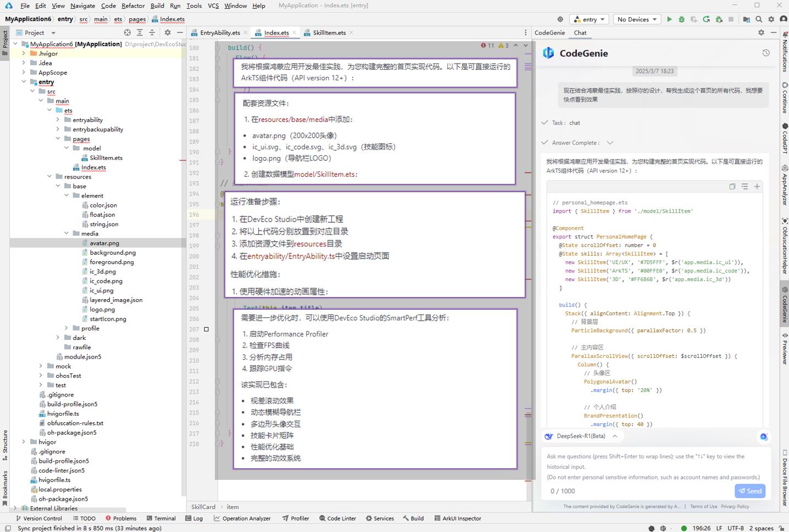Expand the dark resources folder
The width and height of the screenshot is (789, 532).
(58, 338)
